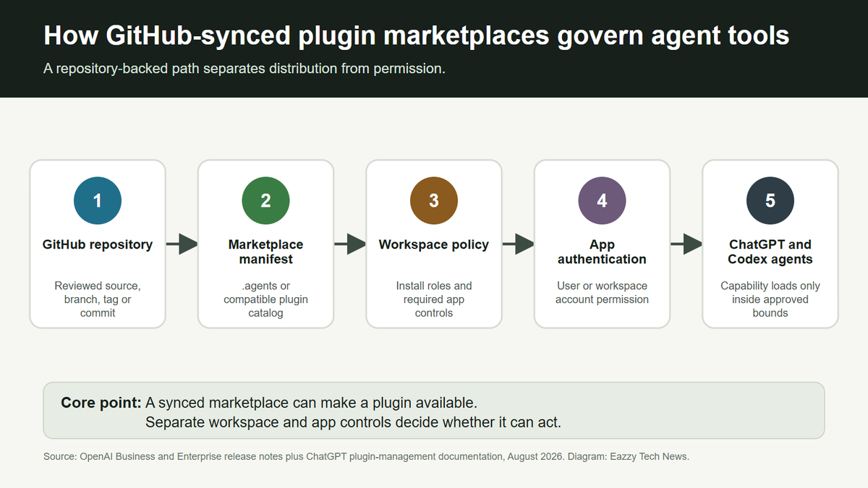This screenshot has height=488, width=868.
Task: Select the "Workspace policy" heading
Action: [434, 244]
